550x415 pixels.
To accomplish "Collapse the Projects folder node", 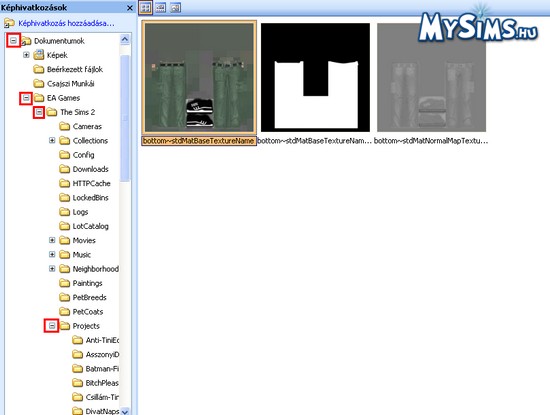I will point(52,326).
